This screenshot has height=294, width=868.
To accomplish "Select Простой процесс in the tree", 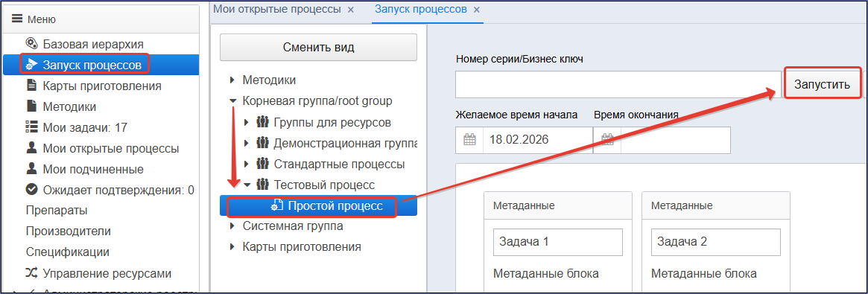I will tap(318, 205).
